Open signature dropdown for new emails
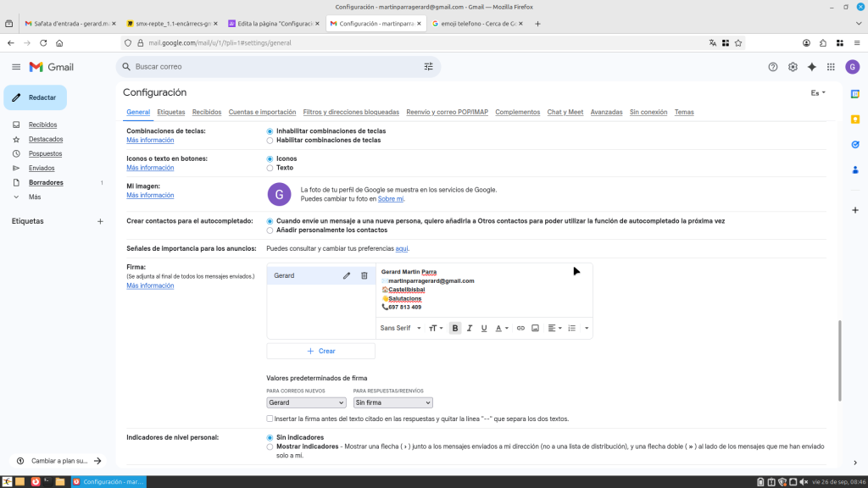Screen dimensions: 868x488 coord(306,402)
